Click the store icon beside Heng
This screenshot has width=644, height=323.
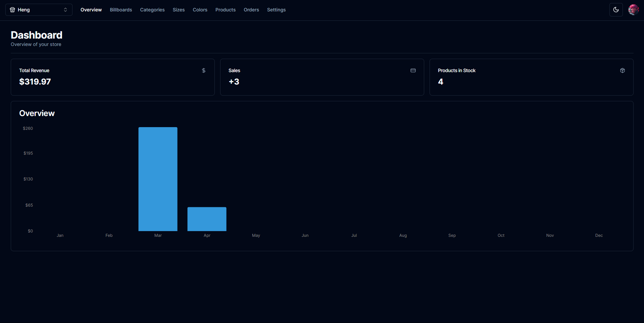point(12,10)
